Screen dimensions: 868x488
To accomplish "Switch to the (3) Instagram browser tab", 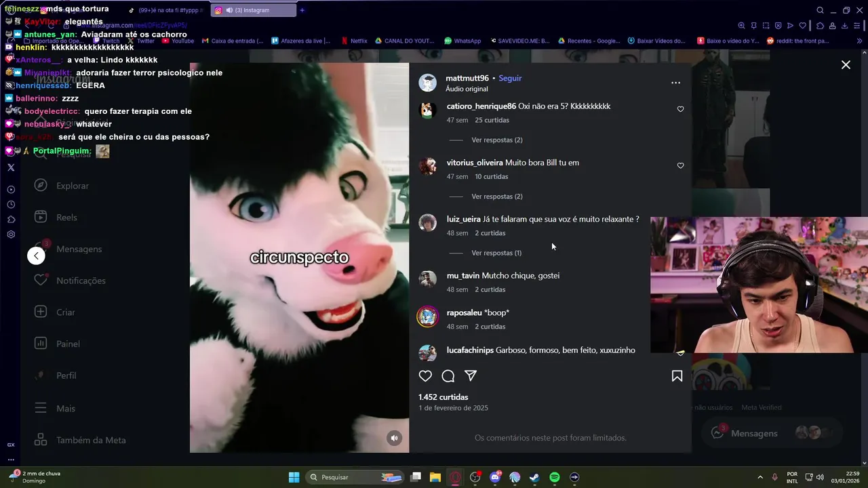I will pyautogui.click(x=252, y=10).
